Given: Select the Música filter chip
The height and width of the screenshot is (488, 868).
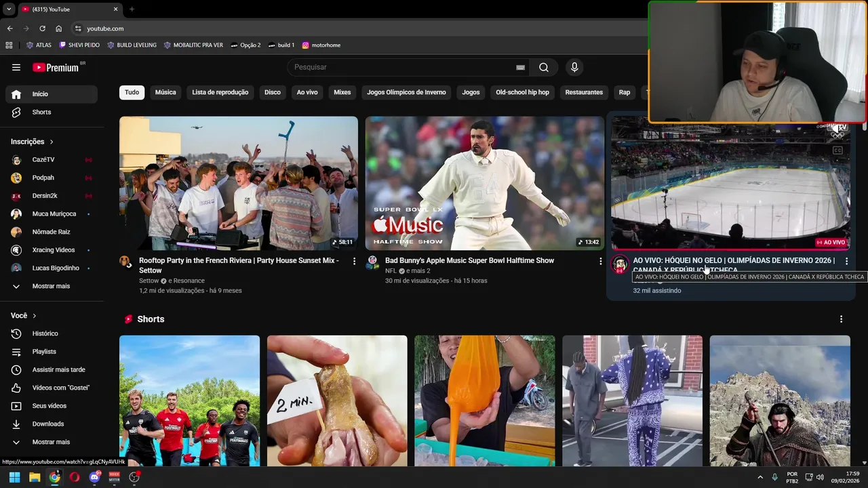Looking at the screenshot, I should pyautogui.click(x=165, y=92).
